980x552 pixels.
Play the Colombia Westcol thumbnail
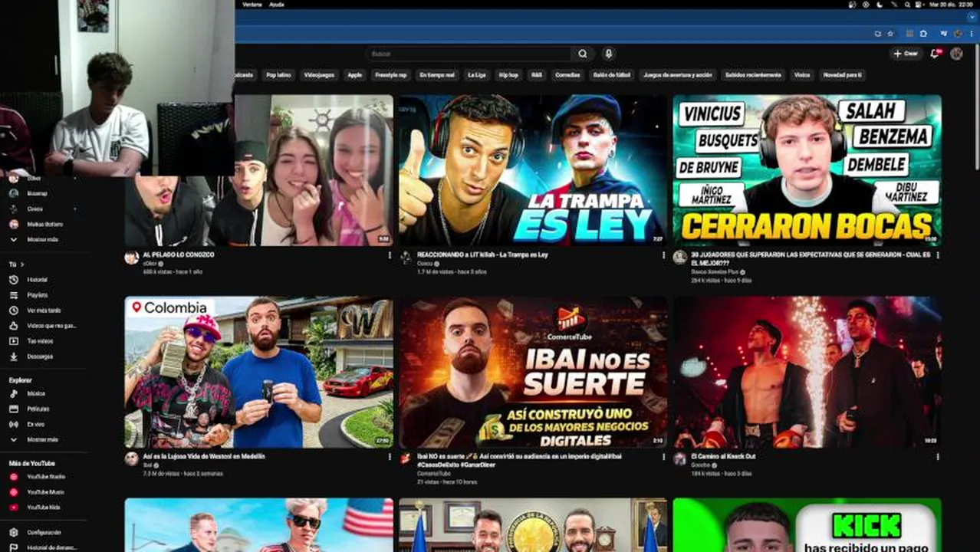[x=259, y=373]
